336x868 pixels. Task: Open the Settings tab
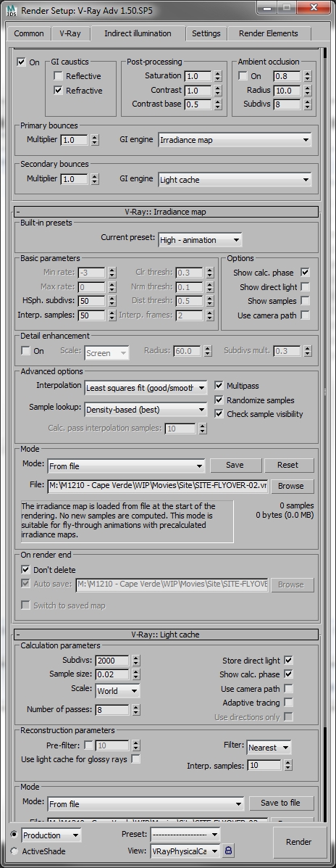(x=206, y=33)
